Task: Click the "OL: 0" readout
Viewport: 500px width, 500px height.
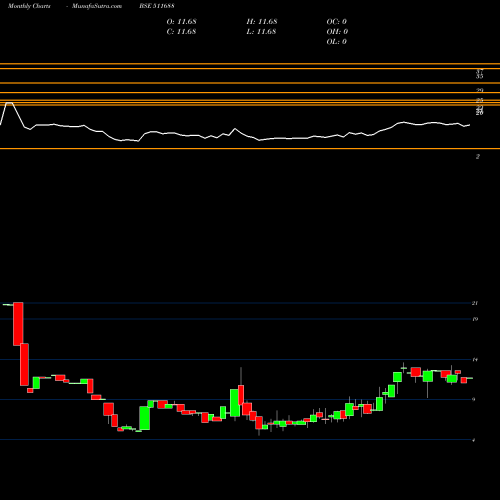Action: [x=337, y=41]
